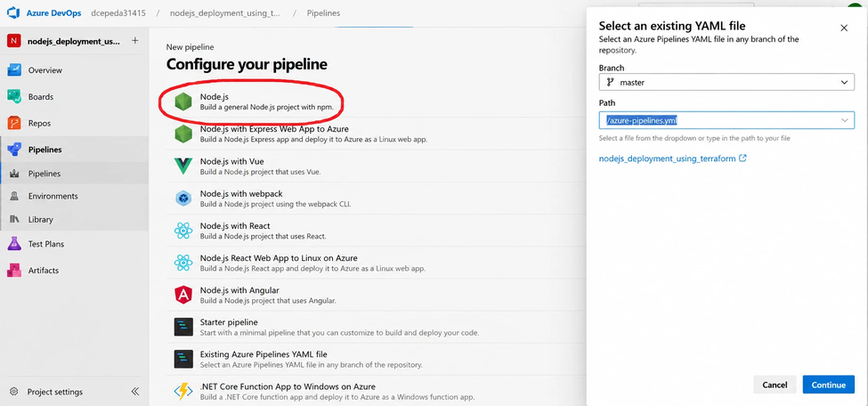Click the React icon for Node.js with React

click(183, 231)
